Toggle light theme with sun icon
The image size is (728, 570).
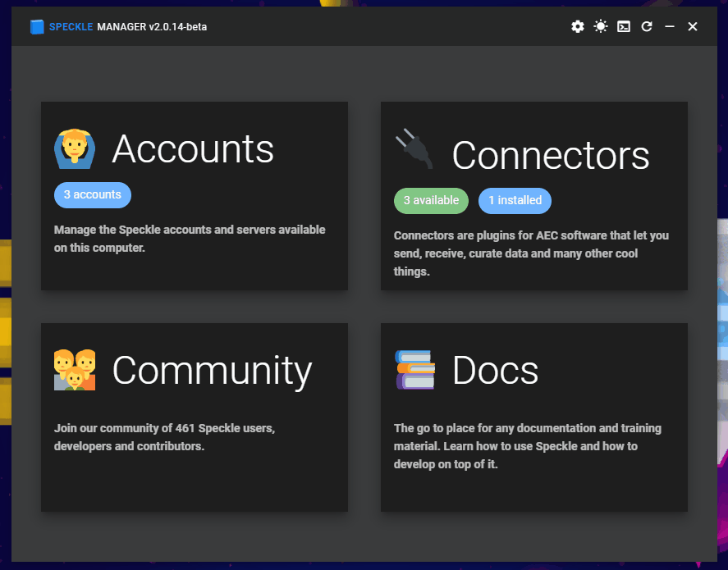[x=600, y=26]
